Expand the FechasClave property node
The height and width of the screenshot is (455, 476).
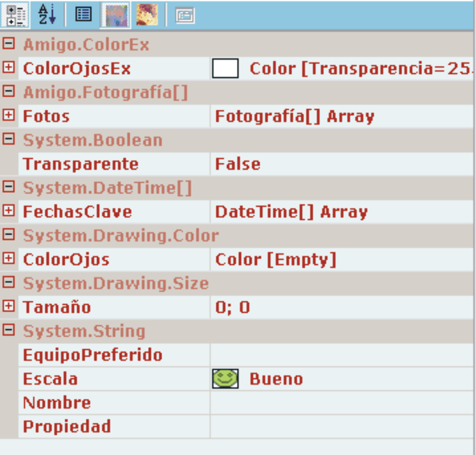click(x=8, y=210)
